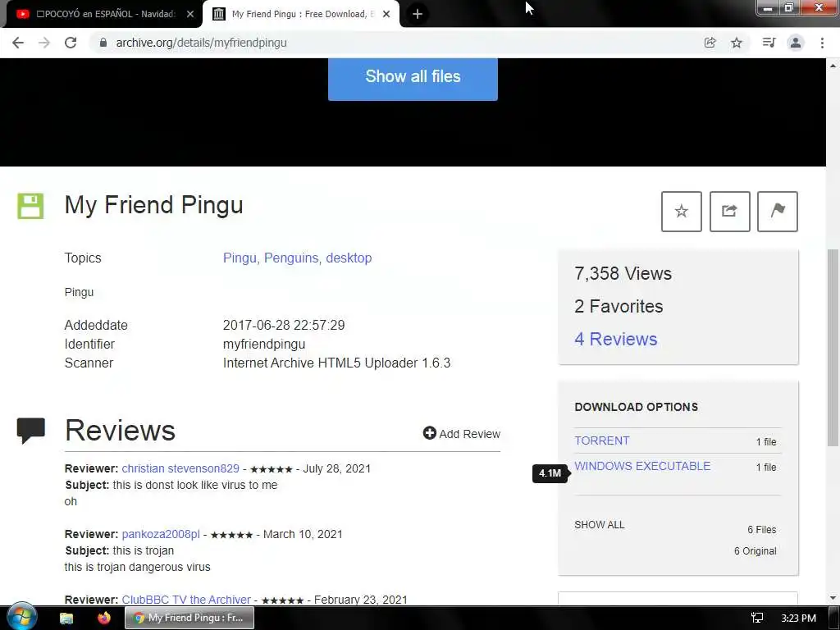Click green floppy disk software icon

click(30, 206)
